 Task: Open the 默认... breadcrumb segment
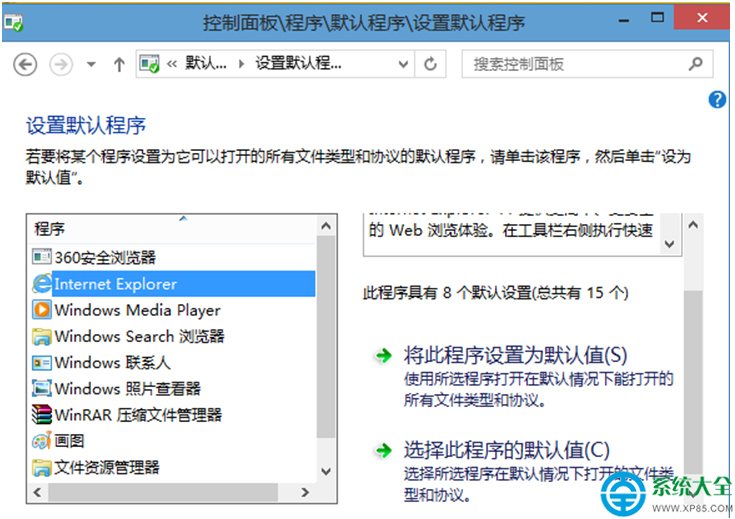point(206,63)
